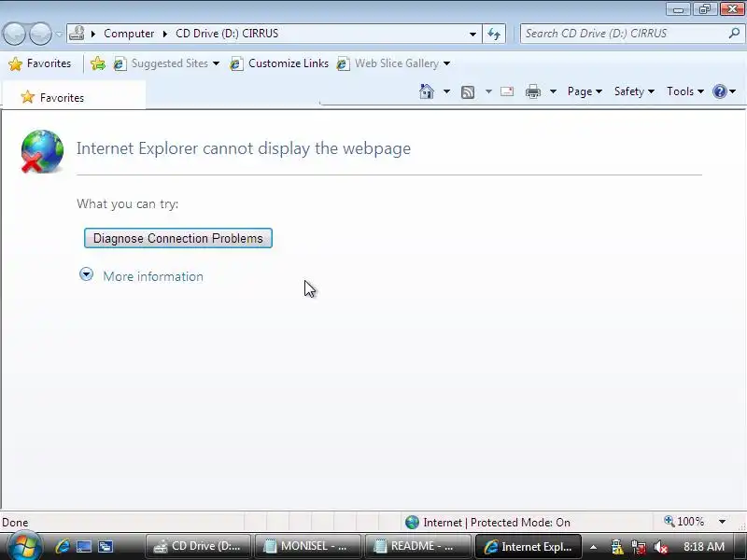Expand the arrow before CD Drive breadcrumb
Viewport: 747px width, 560px height.
(165, 34)
